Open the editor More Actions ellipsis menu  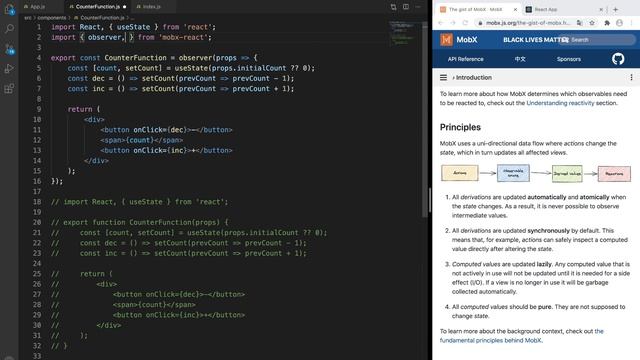tap(418, 7)
